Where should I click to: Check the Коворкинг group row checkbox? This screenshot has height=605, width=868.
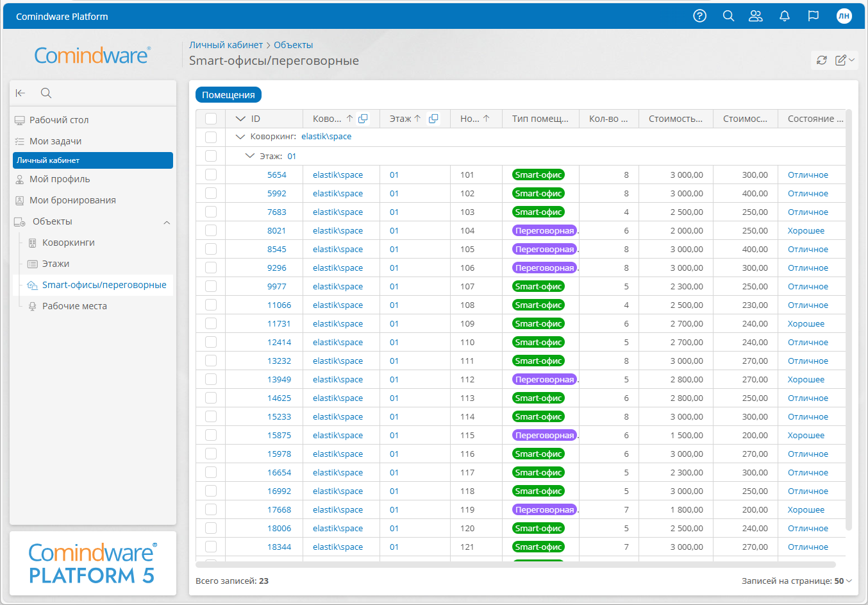(211, 137)
